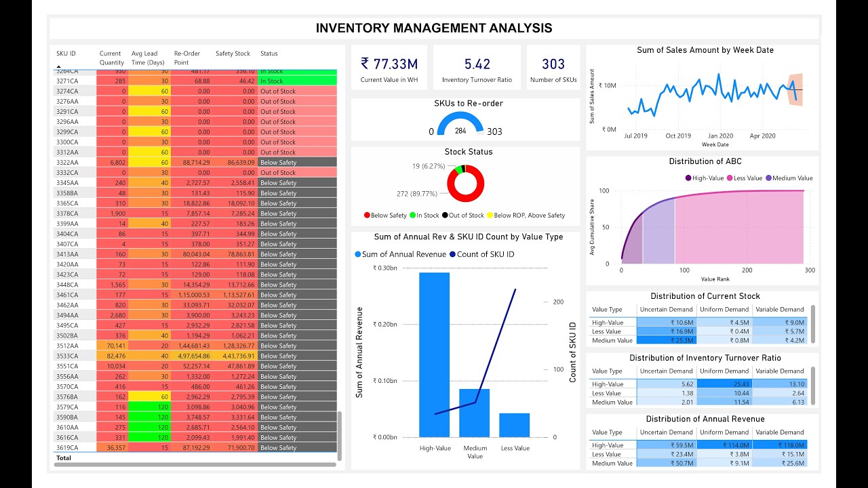Click Uniform Demand header in Annual Revenue
868x488 pixels.
click(x=724, y=432)
